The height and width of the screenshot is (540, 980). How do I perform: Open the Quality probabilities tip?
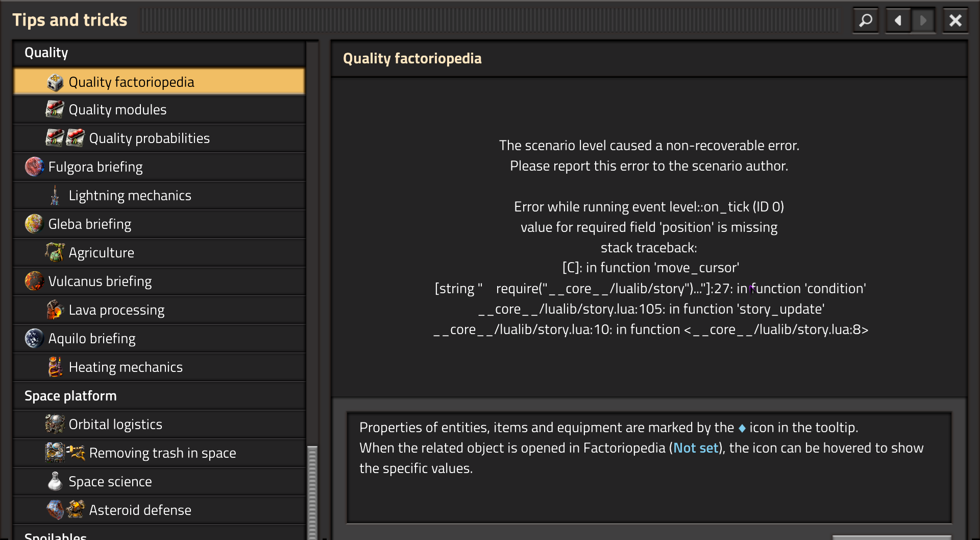pyautogui.click(x=159, y=138)
